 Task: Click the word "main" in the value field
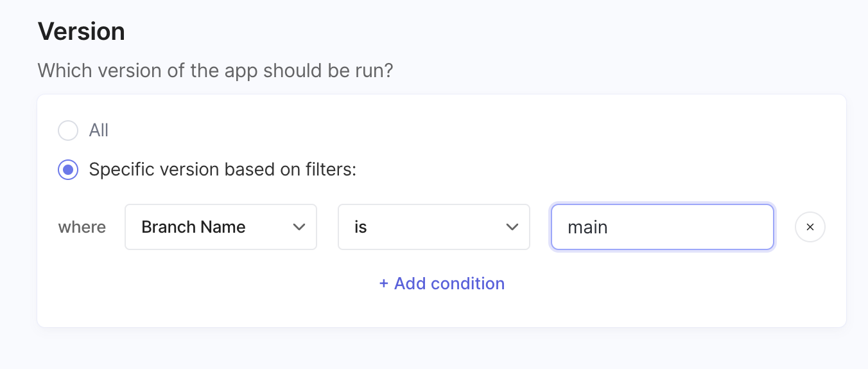pos(587,227)
